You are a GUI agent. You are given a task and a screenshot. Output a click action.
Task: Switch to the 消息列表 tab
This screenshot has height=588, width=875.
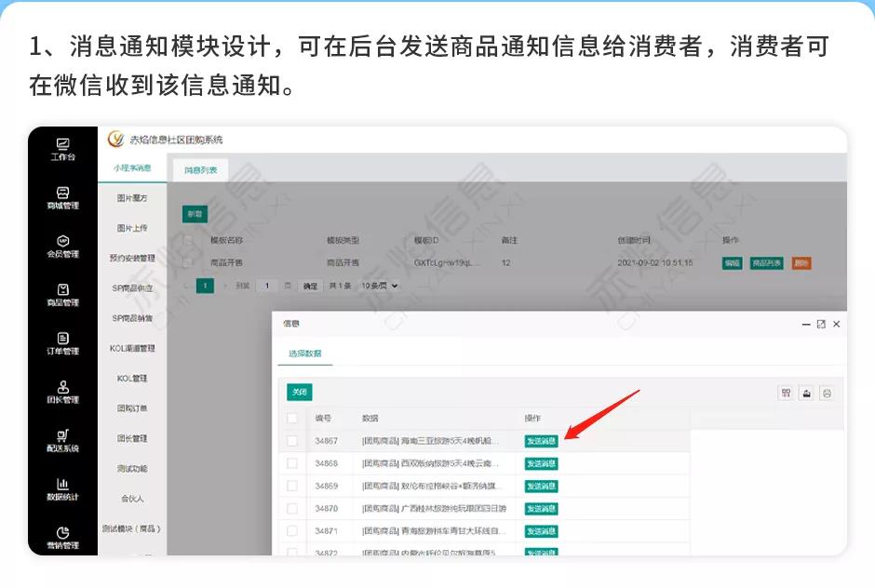pyautogui.click(x=200, y=170)
